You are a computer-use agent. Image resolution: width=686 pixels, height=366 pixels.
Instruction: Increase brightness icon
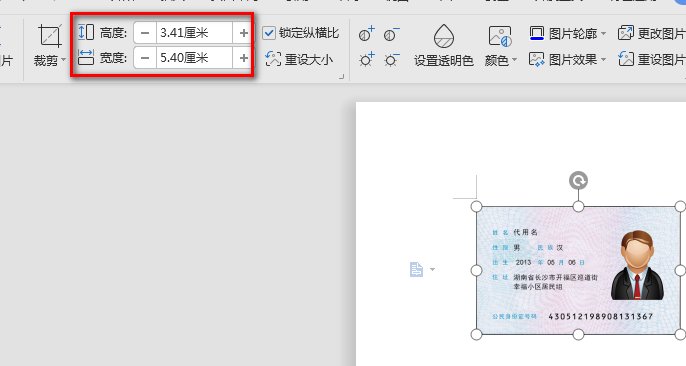click(367, 59)
